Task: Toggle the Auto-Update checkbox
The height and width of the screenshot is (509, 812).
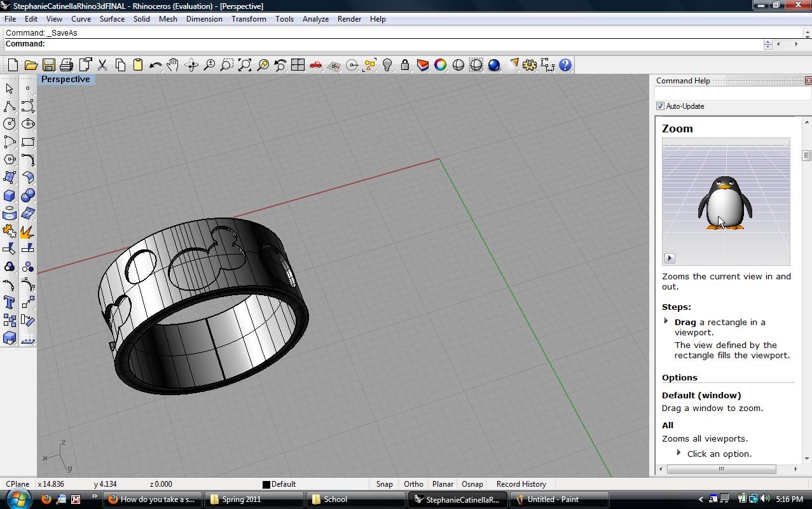Action: point(660,106)
